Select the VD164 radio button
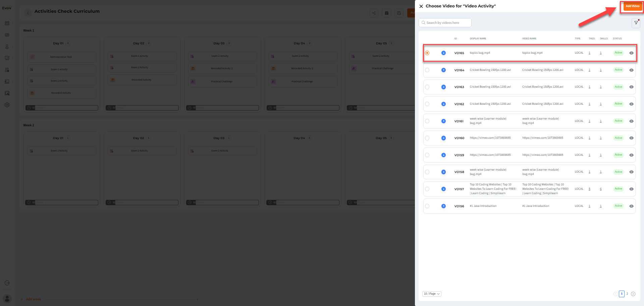Viewport: 644px width, 306px height. [x=427, y=70]
